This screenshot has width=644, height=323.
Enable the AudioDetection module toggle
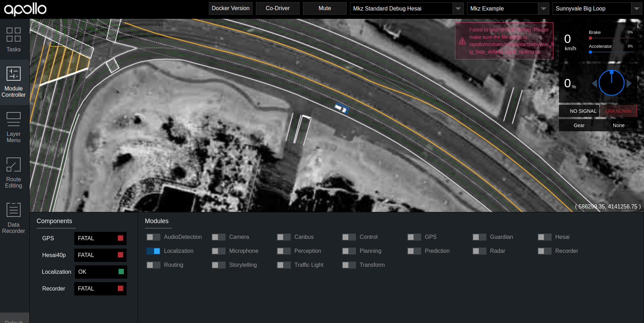[153, 237]
